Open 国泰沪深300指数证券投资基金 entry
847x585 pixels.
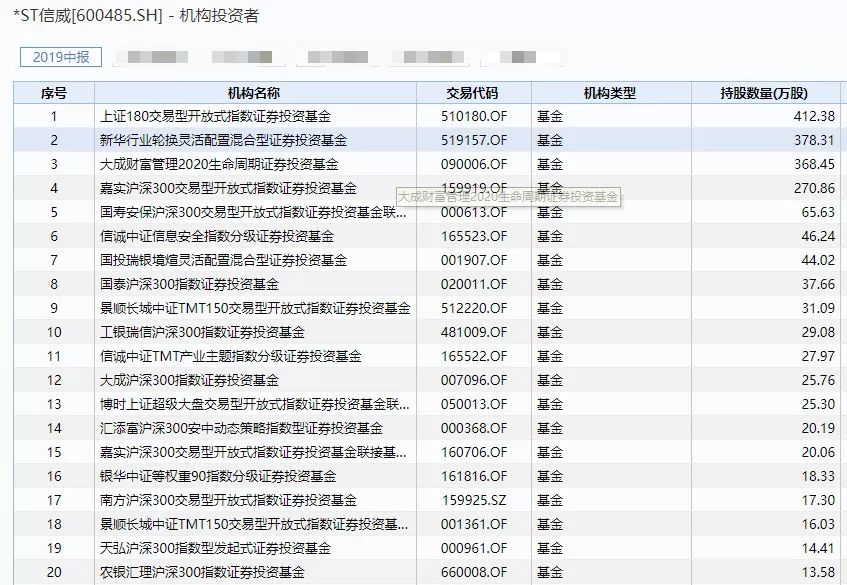189,284
